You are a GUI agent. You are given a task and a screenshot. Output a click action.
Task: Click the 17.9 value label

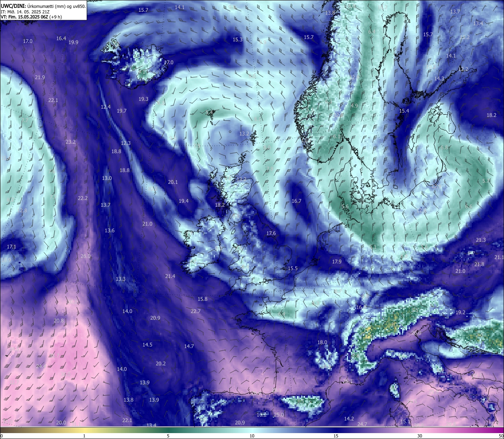coord(337,261)
